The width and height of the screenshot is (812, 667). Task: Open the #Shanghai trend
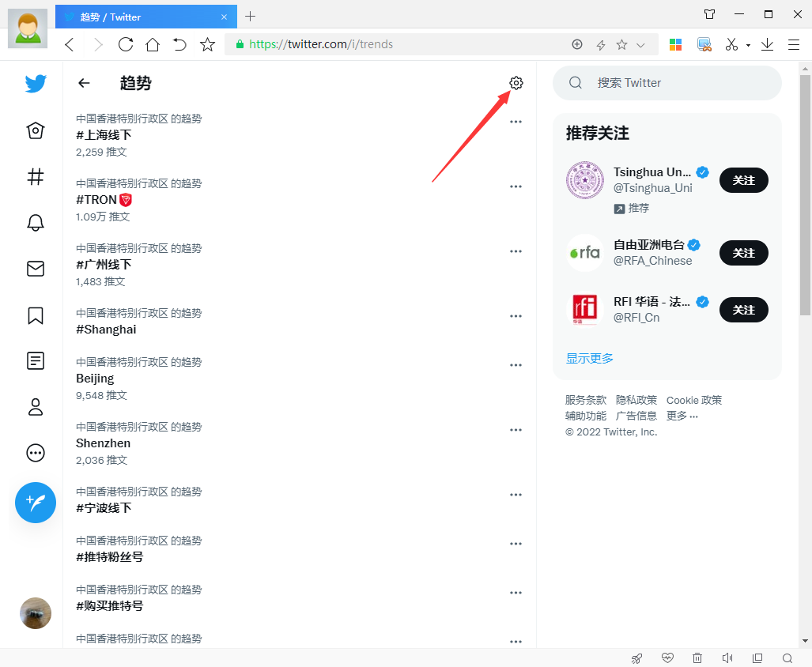tap(106, 330)
